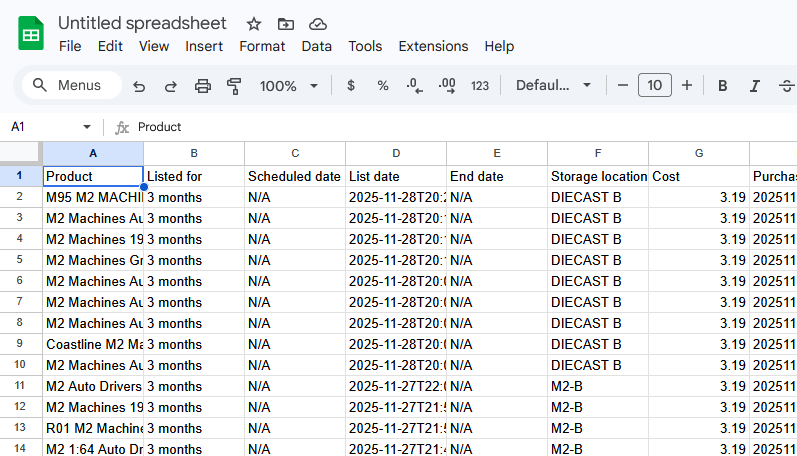Select column A header

click(93, 154)
